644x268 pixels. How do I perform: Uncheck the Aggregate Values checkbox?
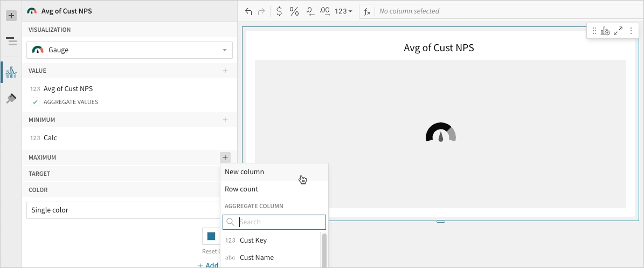[35, 102]
